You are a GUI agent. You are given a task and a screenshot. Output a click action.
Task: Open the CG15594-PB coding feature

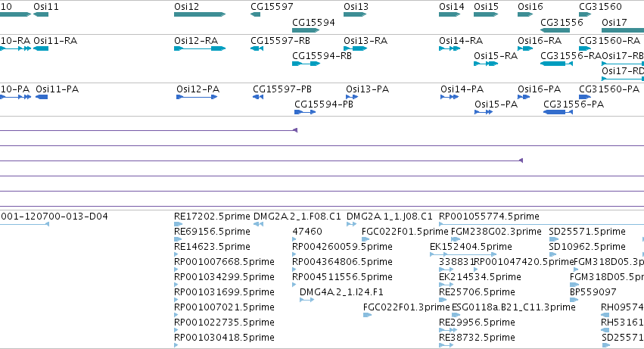[305, 112]
